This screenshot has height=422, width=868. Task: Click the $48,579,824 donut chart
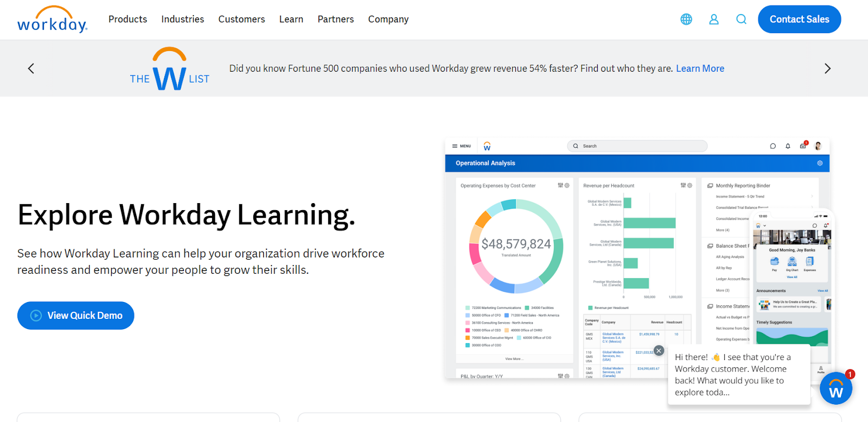point(516,247)
